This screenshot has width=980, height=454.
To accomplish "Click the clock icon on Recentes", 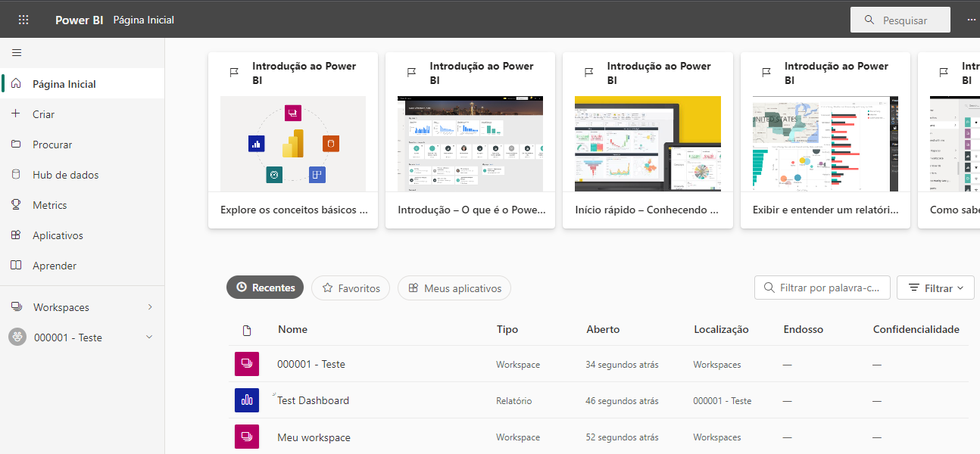I will click(x=242, y=288).
